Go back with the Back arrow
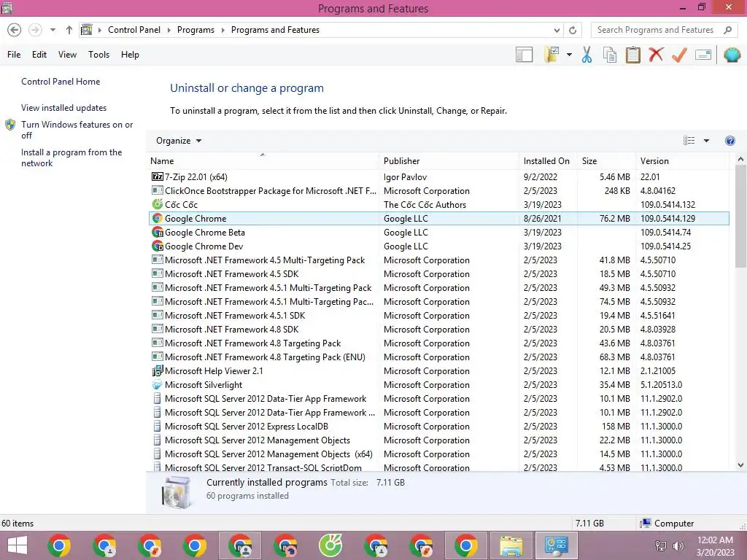 15,30
